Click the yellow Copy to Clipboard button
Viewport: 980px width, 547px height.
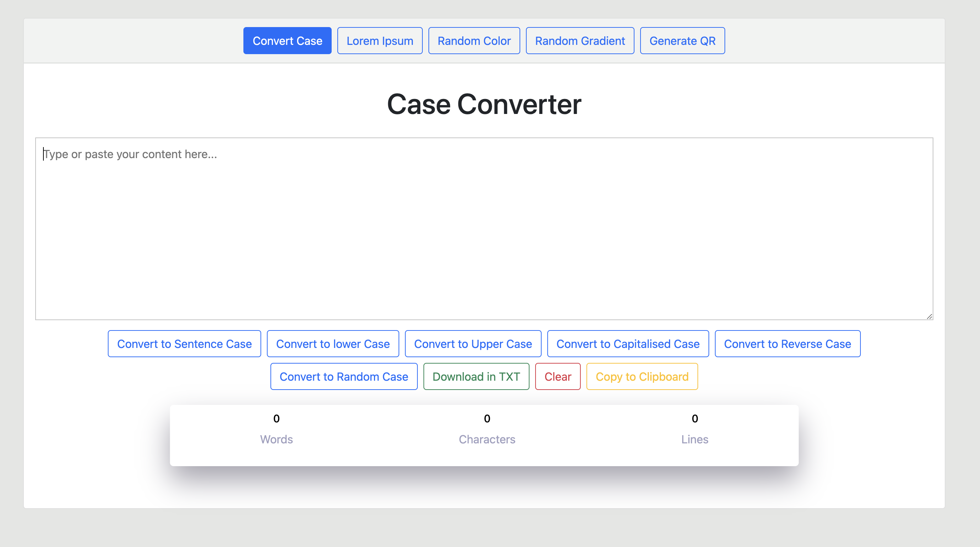tap(642, 376)
